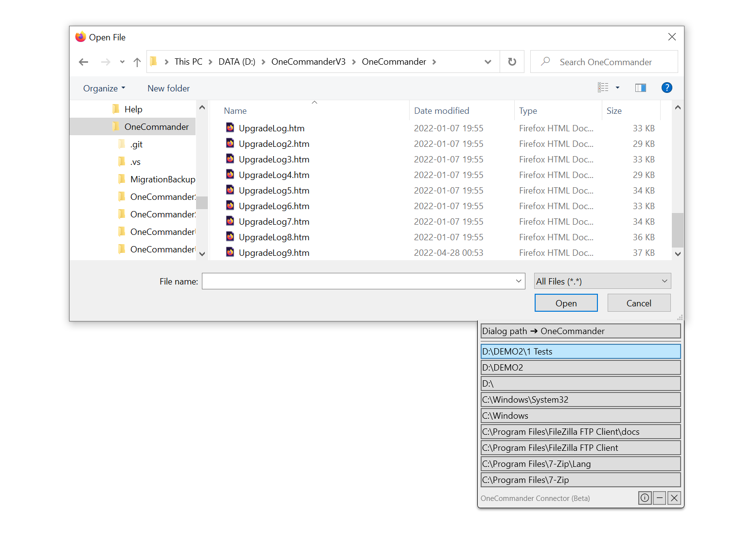The height and width of the screenshot is (533, 756).
Task: Click the New folder command
Action: tap(168, 88)
